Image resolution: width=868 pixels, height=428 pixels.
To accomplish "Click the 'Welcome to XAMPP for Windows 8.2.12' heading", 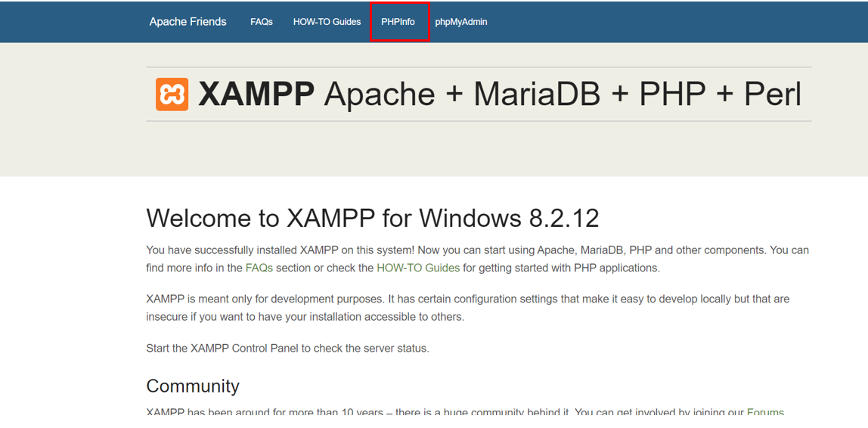I will pos(373,218).
